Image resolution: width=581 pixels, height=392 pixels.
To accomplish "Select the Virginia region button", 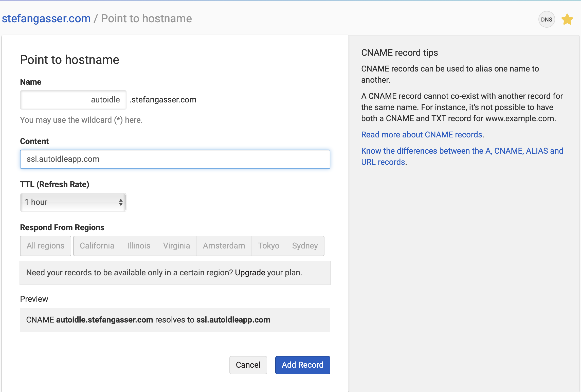I will 176,246.
